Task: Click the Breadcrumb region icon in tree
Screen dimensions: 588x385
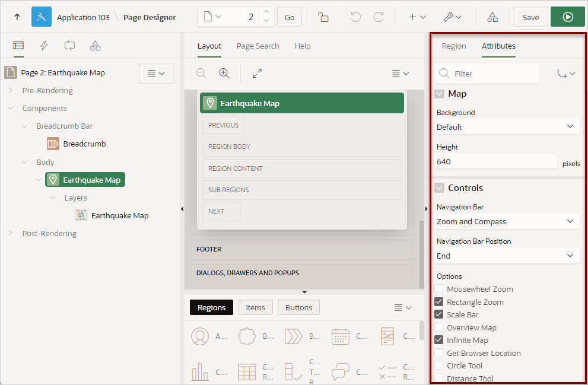Action: click(53, 144)
